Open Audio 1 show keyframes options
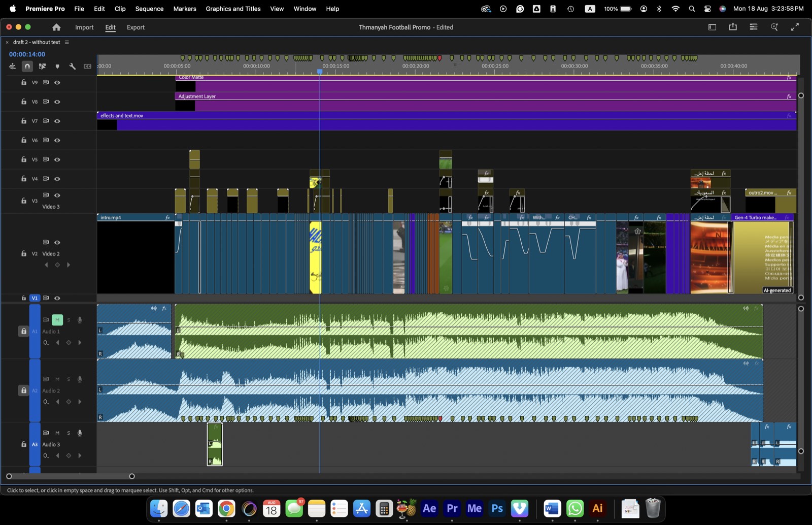812x525 pixels. pos(46,343)
